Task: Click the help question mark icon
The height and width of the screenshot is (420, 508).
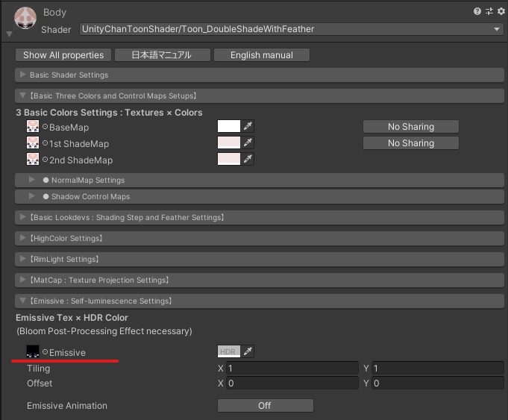Action: [477, 11]
